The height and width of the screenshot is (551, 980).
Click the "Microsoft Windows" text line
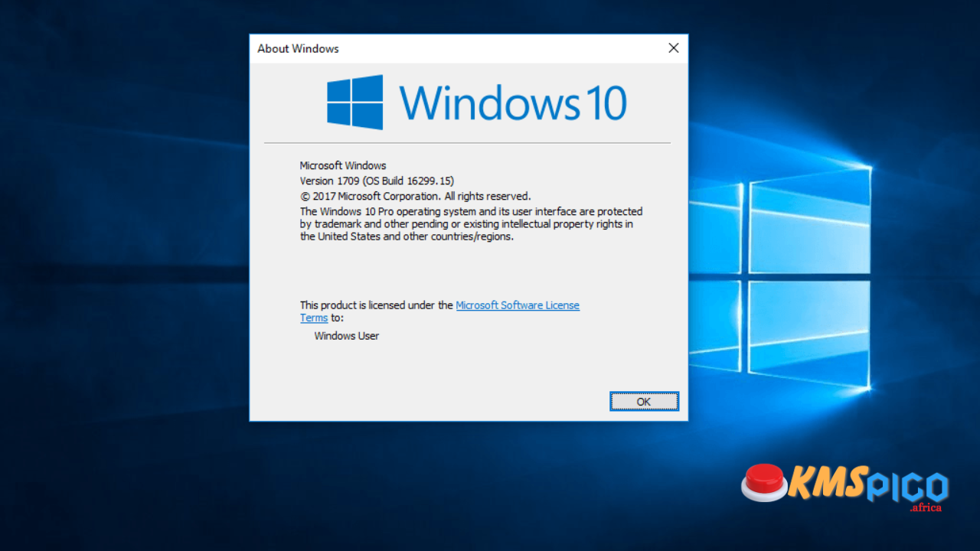(x=343, y=165)
